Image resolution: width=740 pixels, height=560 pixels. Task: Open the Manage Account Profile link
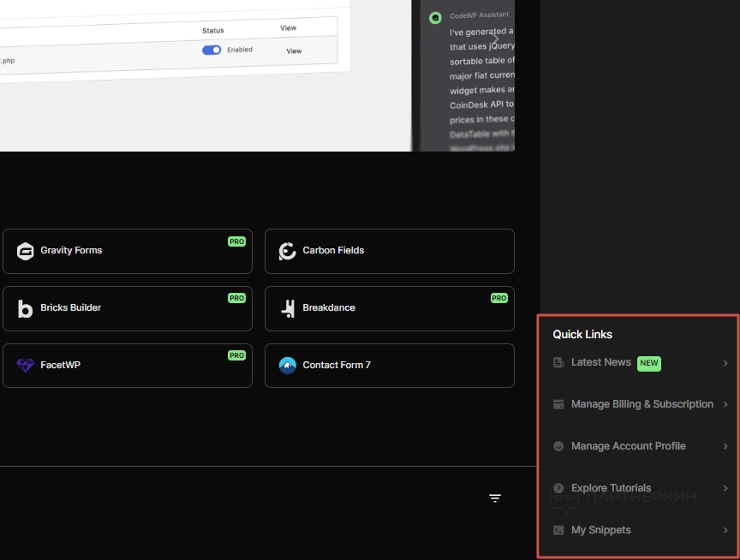[x=628, y=446]
